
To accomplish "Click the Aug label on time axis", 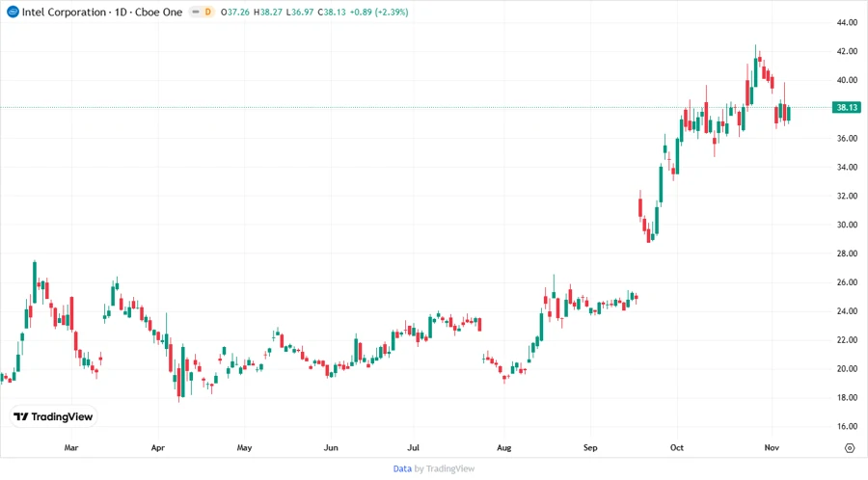I will pos(503,447).
